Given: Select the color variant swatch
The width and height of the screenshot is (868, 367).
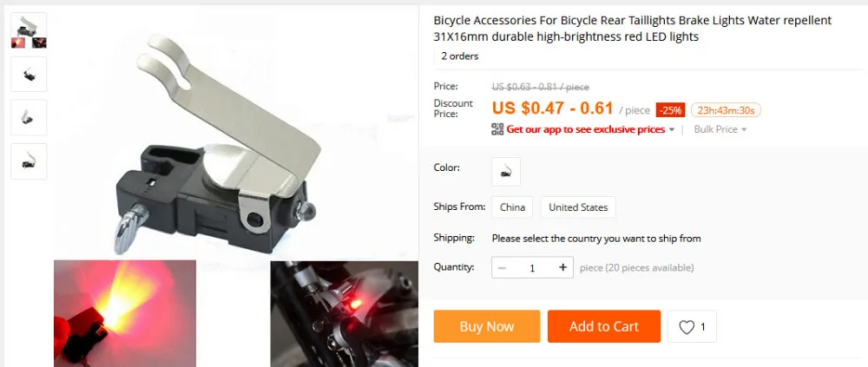Looking at the screenshot, I should pyautogui.click(x=506, y=172).
